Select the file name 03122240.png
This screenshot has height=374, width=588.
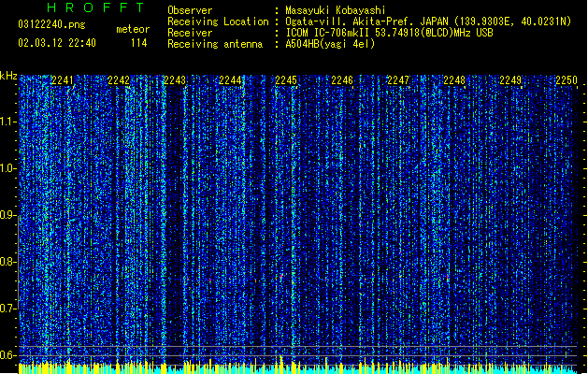(x=51, y=24)
